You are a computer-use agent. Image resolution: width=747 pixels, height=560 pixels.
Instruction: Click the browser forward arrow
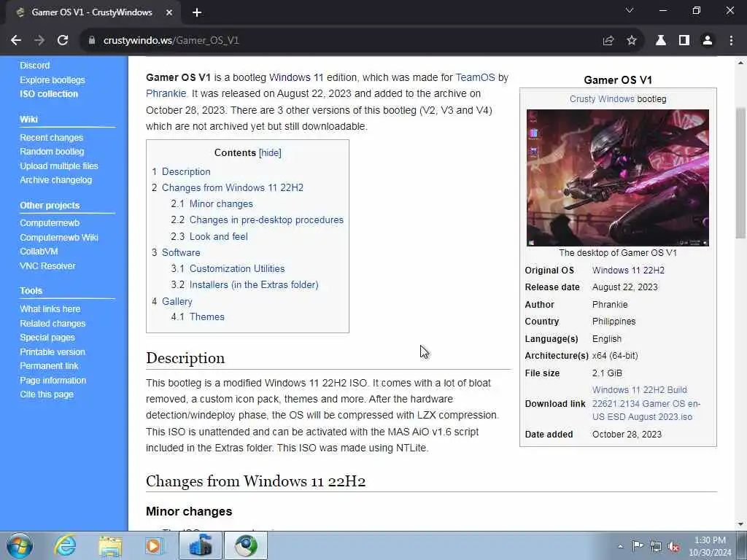(x=39, y=41)
